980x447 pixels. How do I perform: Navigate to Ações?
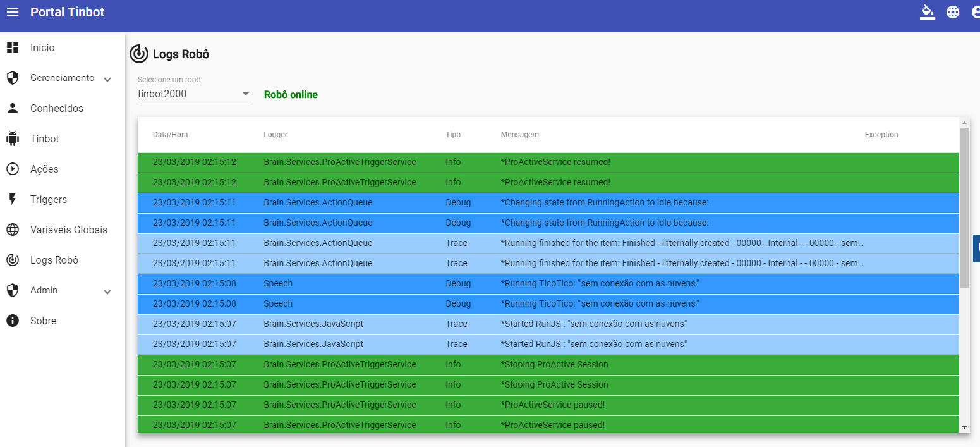(x=44, y=169)
